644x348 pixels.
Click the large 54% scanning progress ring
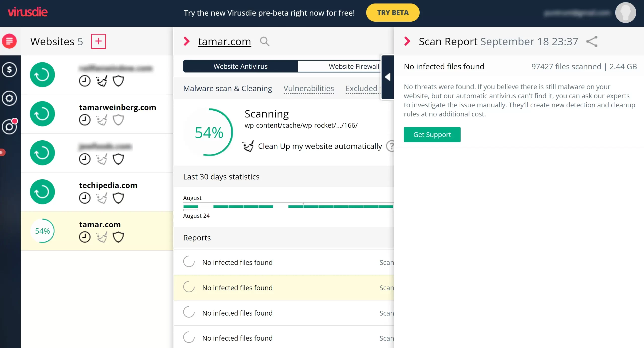click(209, 132)
